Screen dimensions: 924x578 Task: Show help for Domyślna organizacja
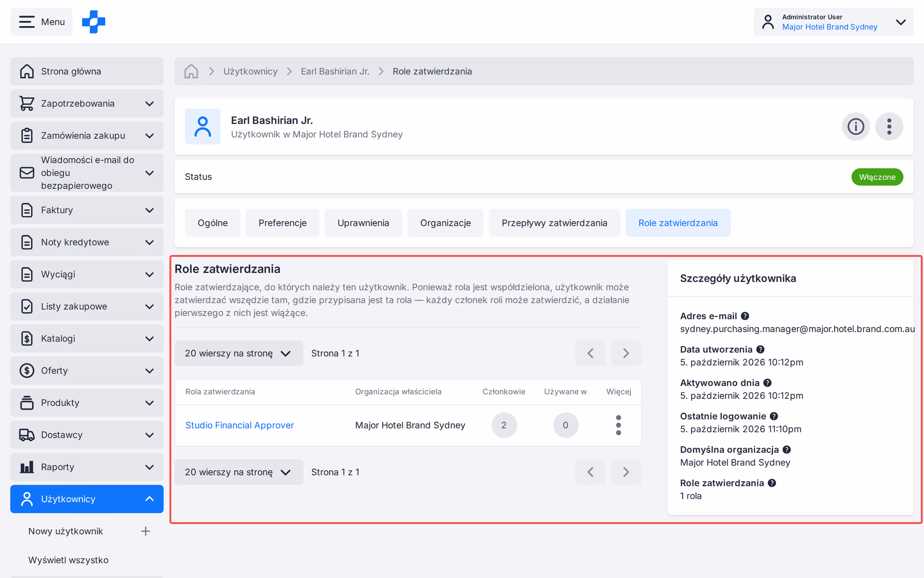coord(786,450)
